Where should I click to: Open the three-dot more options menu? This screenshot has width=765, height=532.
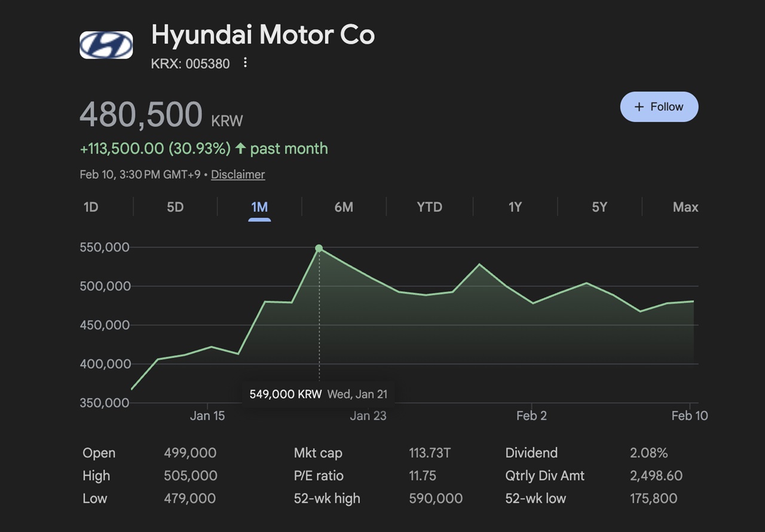tap(245, 63)
